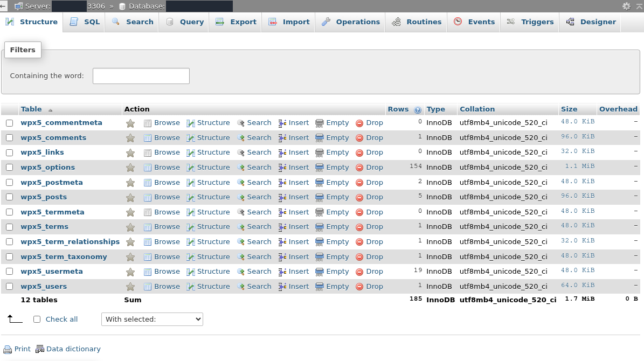This screenshot has height=361, width=644.
Task: Click Drop icon for wpx5_term_taxonomy
Action: (359, 258)
